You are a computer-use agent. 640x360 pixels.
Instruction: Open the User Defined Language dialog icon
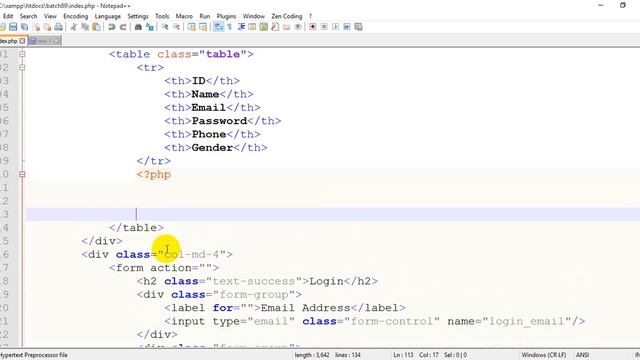coord(252,27)
